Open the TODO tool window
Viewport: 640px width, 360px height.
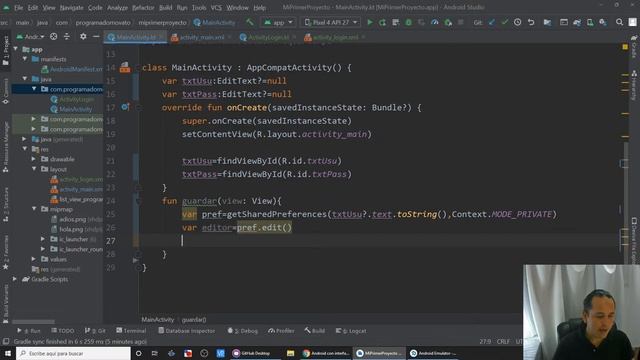tap(62, 331)
